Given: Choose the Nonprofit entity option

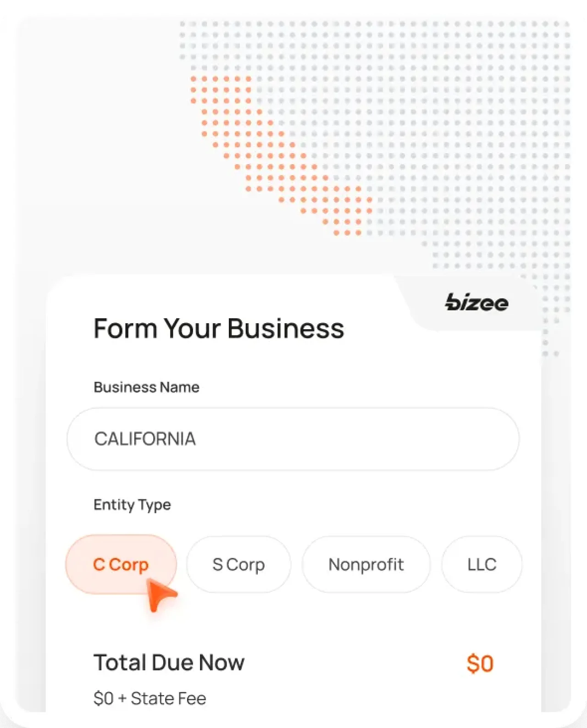Looking at the screenshot, I should pyautogui.click(x=366, y=564).
